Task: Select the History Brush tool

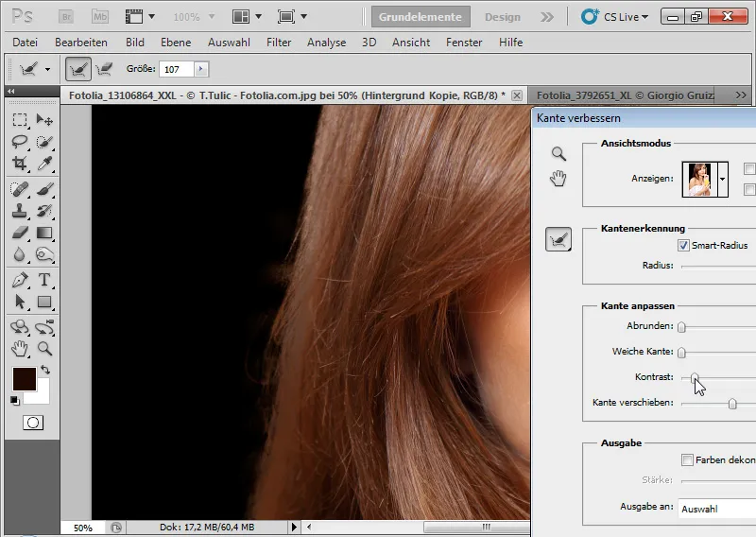Action: click(44, 211)
